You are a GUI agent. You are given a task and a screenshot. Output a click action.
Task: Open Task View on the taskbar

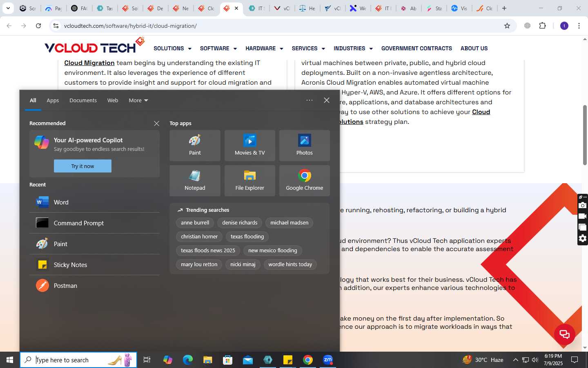[x=147, y=360]
